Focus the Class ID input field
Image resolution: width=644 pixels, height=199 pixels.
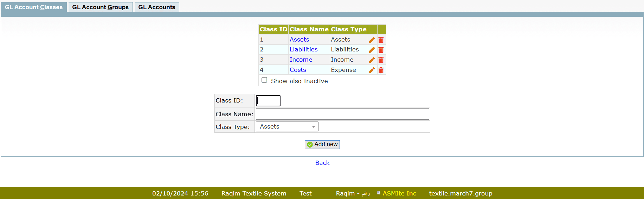point(268,101)
